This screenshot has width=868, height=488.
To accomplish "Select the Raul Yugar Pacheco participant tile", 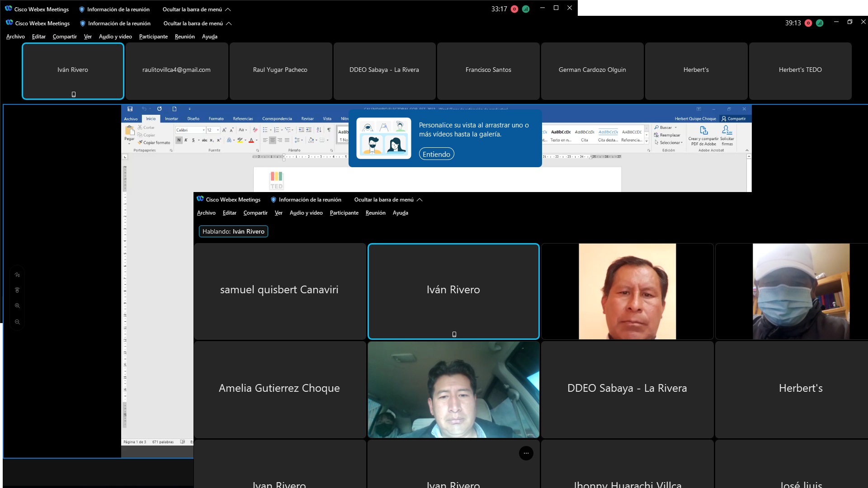I will click(280, 70).
